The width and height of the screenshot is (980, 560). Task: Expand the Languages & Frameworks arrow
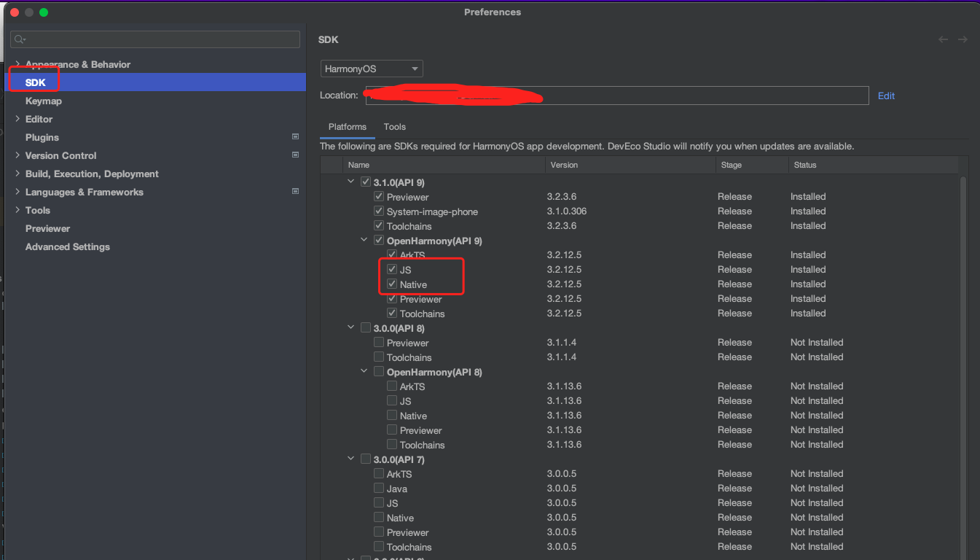coord(18,192)
